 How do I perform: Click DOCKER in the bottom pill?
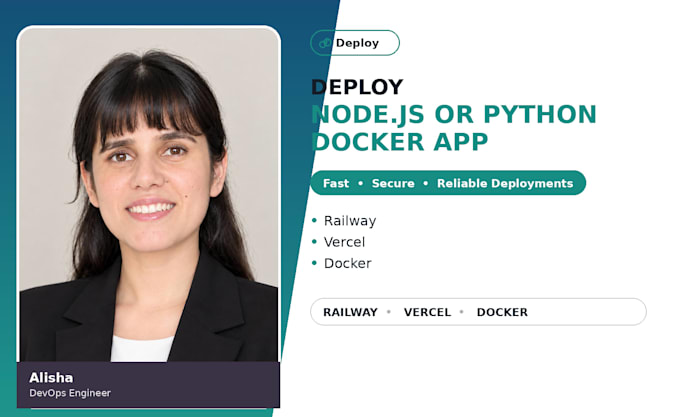[x=502, y=312]
